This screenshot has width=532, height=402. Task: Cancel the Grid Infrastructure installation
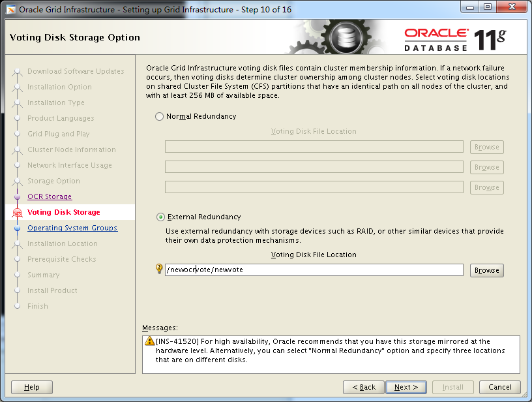500,387
